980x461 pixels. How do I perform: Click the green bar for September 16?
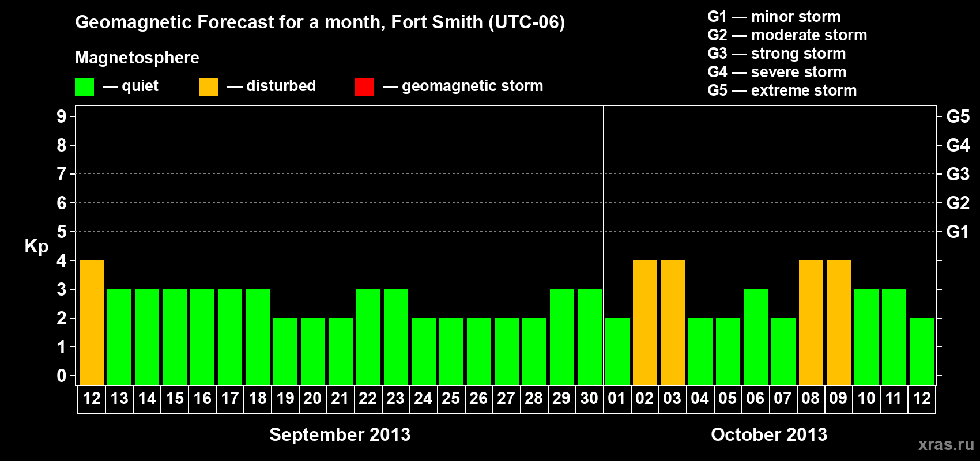pos(202,337)
